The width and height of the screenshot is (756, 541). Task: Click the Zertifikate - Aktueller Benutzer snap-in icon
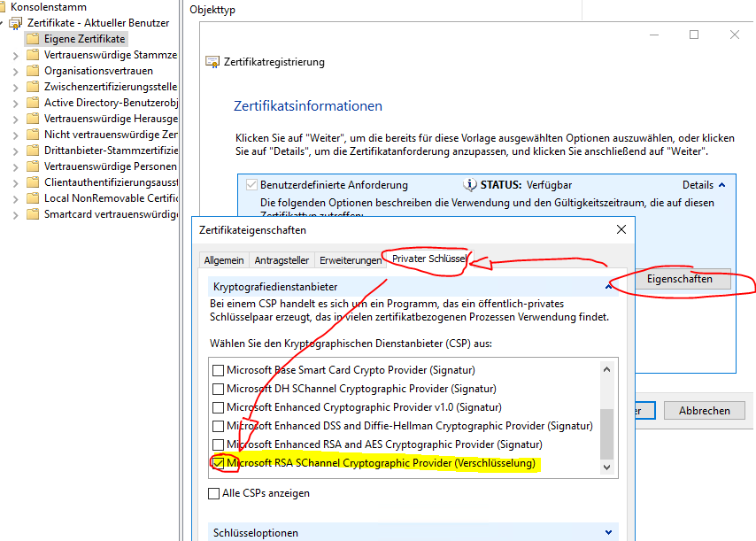point(15,23)
